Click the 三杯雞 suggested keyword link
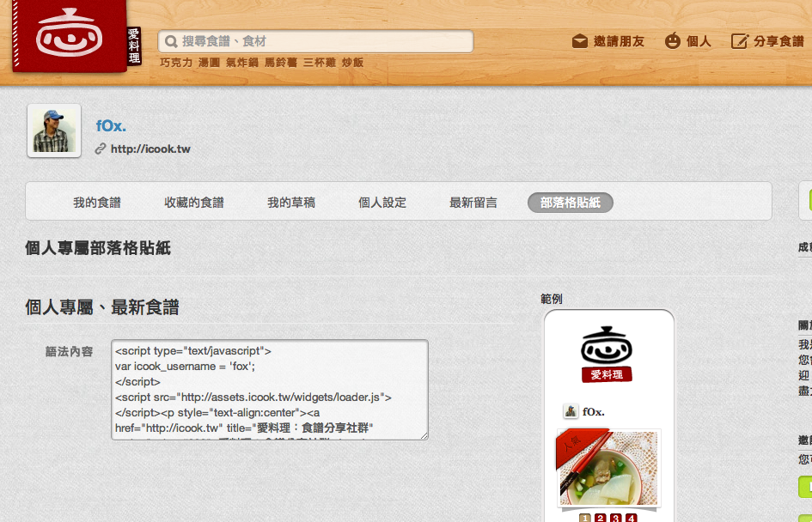The image size is (812, 522). 320,63
